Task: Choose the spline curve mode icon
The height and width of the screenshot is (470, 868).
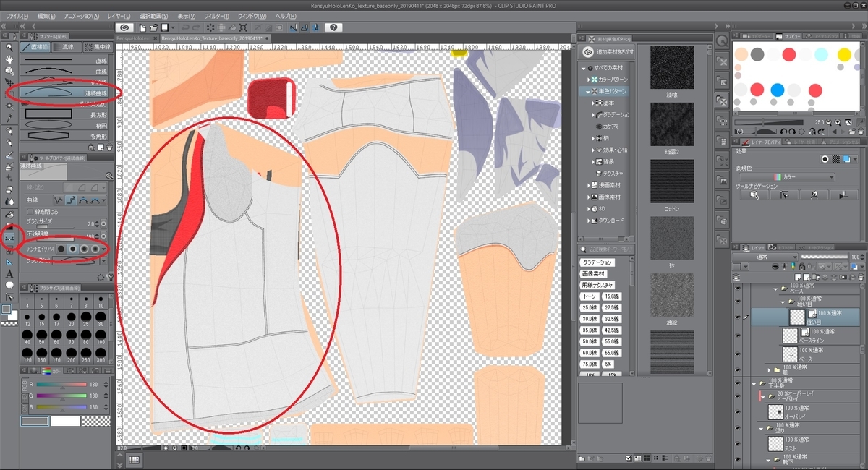Action: [x=70, y=200]
